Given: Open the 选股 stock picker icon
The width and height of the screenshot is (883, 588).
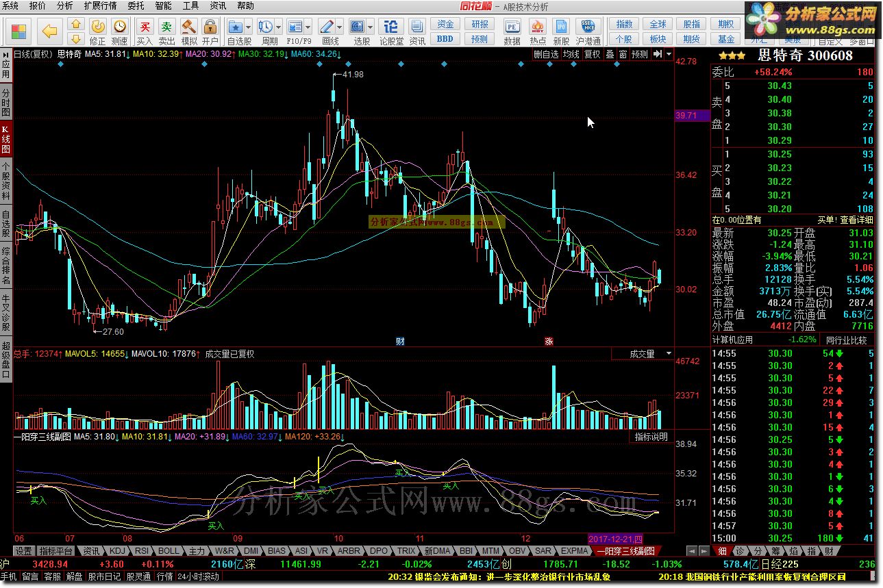Looking at the screenshot, I should 357,27.
